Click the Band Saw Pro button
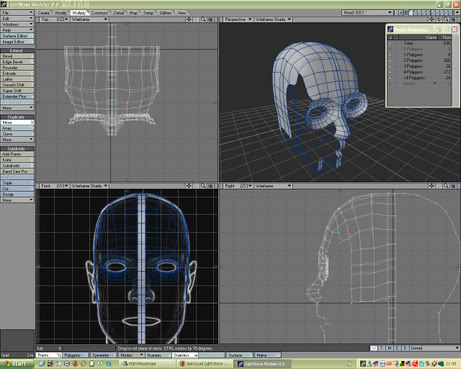461x369 pixels. [x=17, y=171]
